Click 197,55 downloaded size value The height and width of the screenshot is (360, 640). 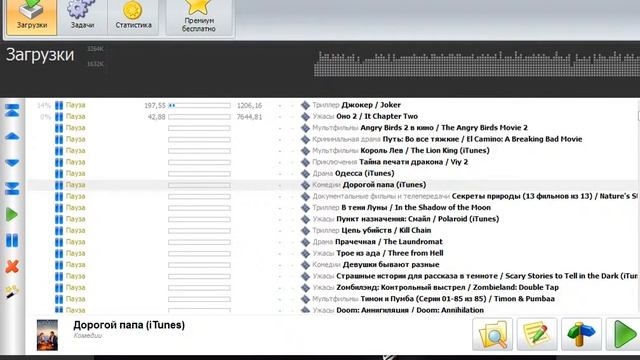click(x=155, y=105)
